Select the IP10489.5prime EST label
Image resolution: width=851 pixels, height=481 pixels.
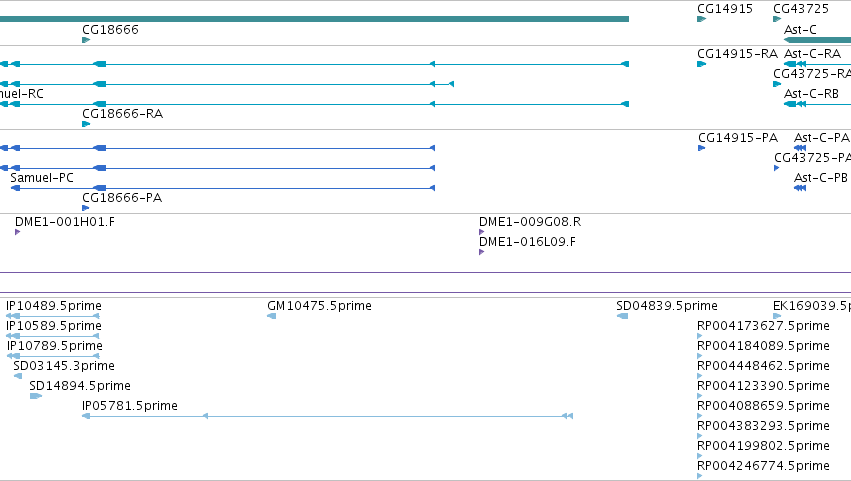pyautogui.click(x=54, y=306)
